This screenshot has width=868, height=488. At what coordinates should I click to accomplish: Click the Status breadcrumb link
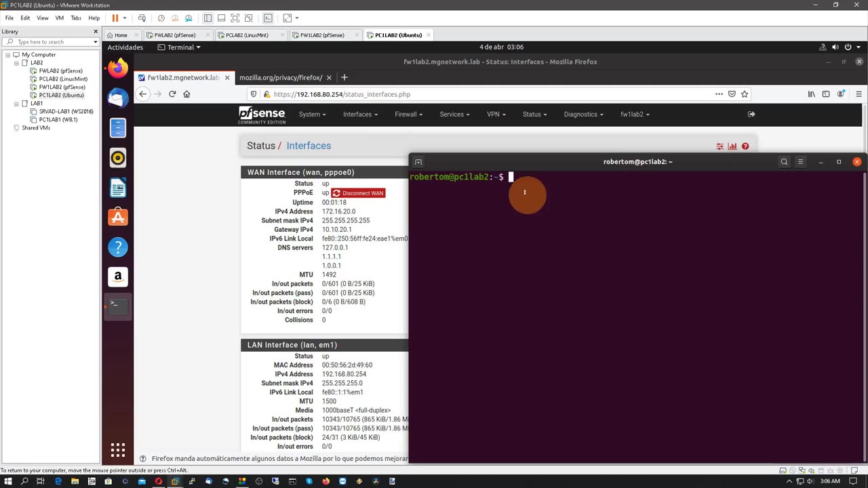pyautogui.click(x=261, y=146)
